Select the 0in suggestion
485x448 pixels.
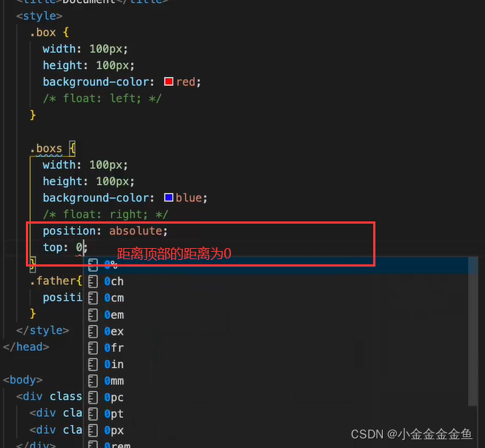(x=276, y=364)
